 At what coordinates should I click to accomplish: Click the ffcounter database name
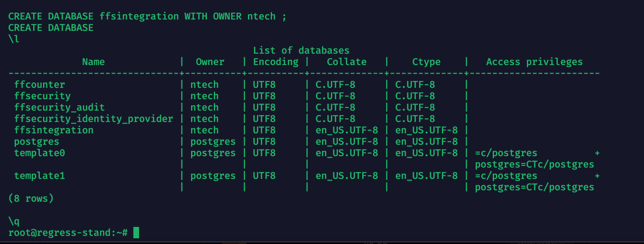coord(39,85)
